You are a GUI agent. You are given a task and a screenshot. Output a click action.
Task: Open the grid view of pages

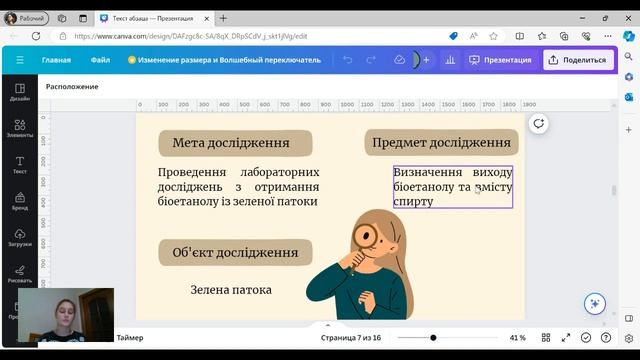click(546, 338)
